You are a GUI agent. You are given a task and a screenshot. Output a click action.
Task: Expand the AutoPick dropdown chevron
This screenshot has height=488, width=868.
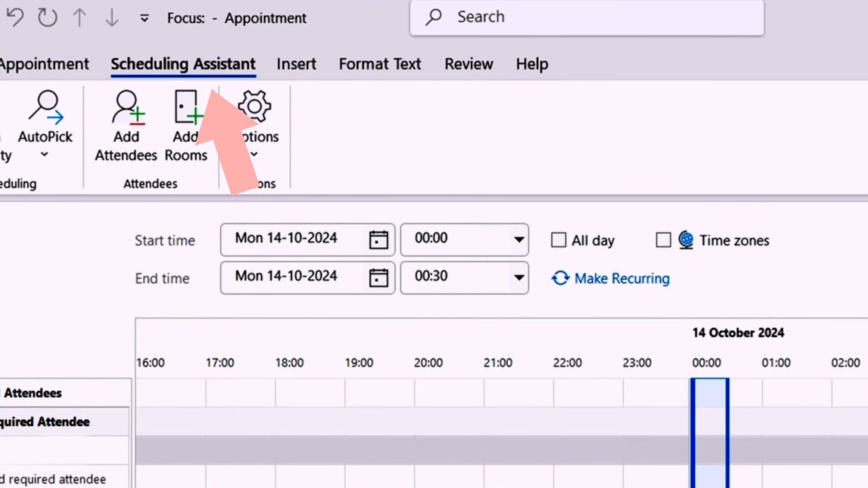(44, 154)
